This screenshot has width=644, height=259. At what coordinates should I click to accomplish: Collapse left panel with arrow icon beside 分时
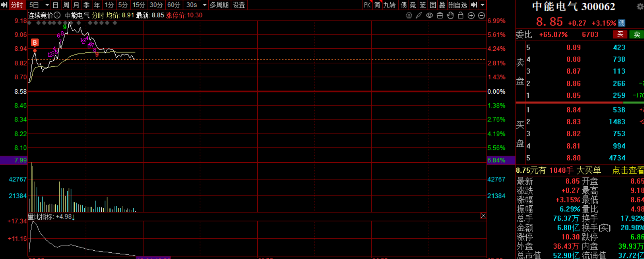[5, 5]
